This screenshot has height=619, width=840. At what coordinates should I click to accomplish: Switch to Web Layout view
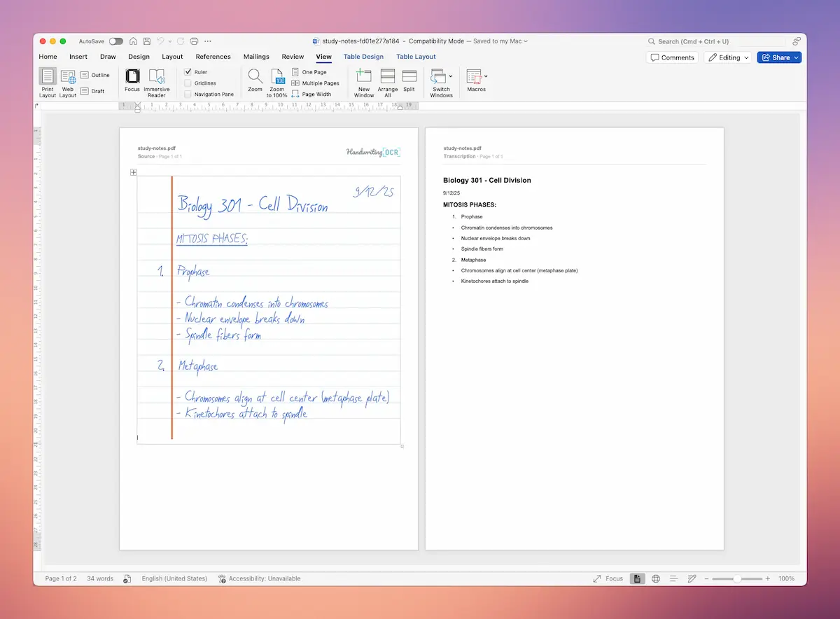(67, 79)
